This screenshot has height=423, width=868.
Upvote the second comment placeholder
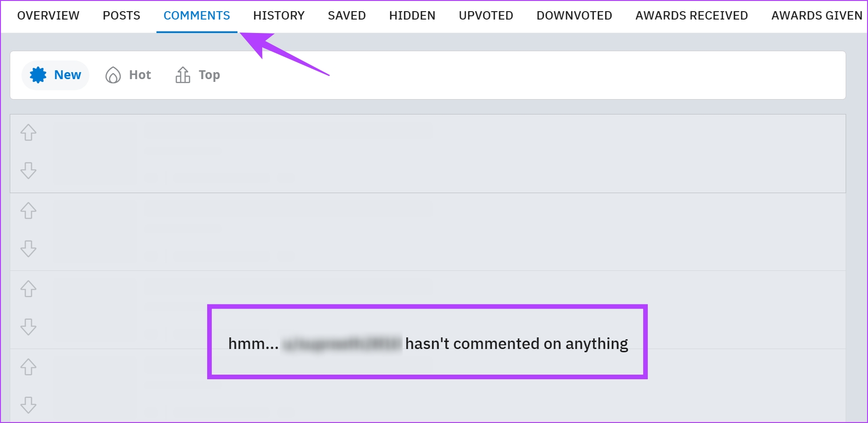pyautogui.click(x=28, y=211)
